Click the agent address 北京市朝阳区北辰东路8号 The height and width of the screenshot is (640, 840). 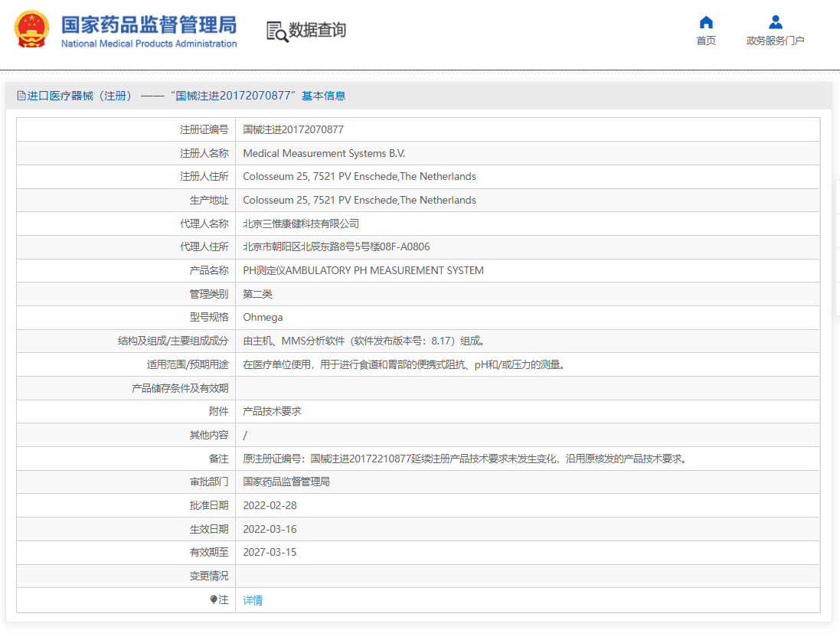pos(336,247)
